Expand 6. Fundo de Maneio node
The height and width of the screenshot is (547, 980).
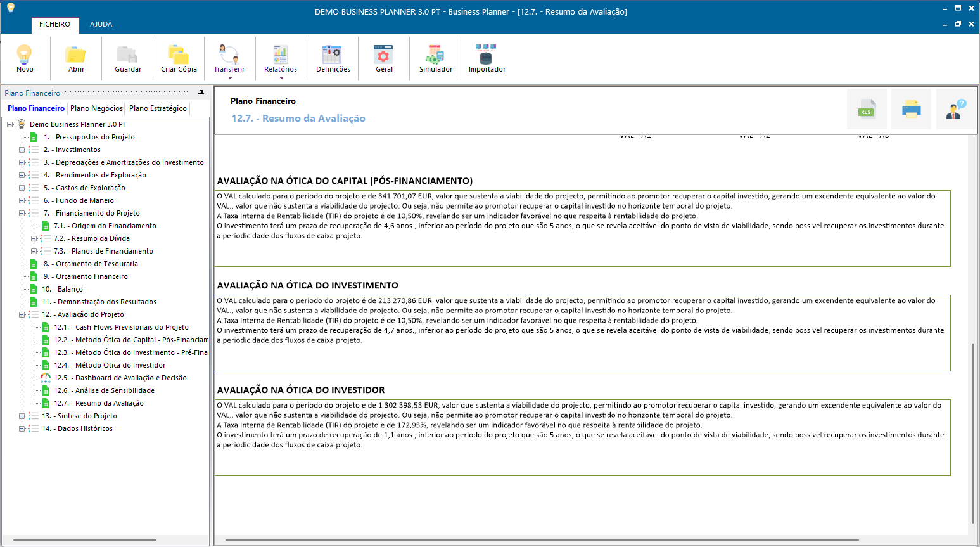point(22,201)
